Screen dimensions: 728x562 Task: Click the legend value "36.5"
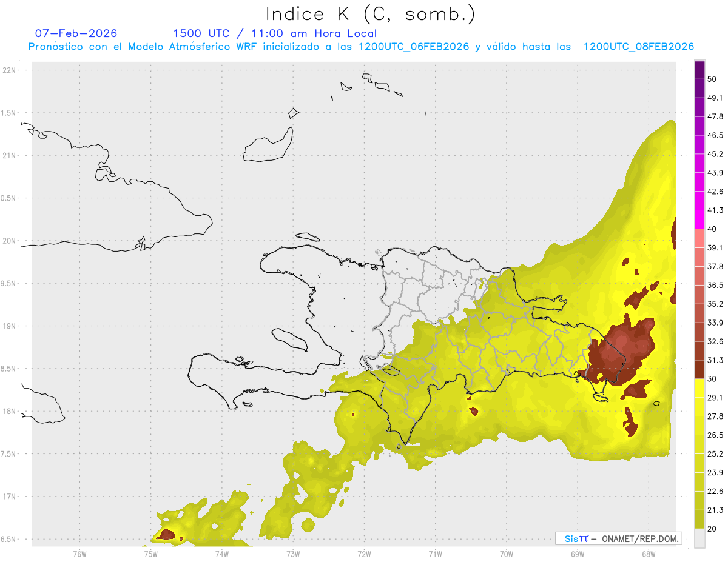tap(715, 285)
